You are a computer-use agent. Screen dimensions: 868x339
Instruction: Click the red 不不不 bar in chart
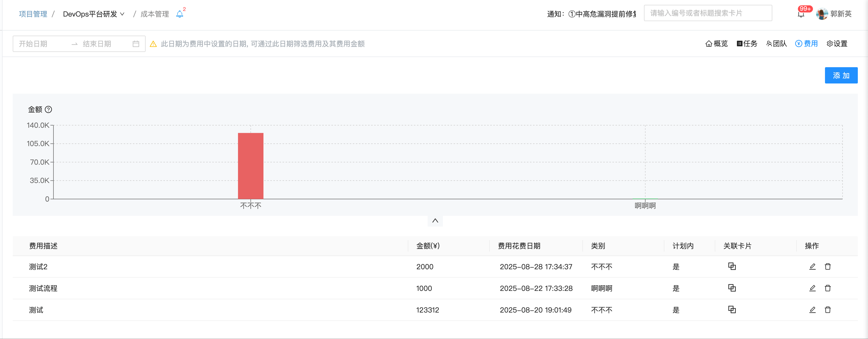pos(250,166)
